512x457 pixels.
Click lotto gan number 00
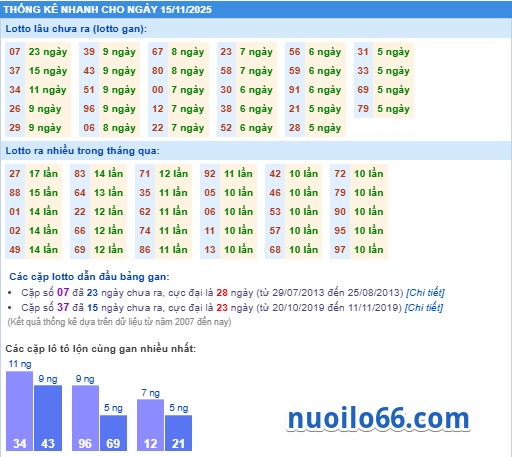[158, 90]
